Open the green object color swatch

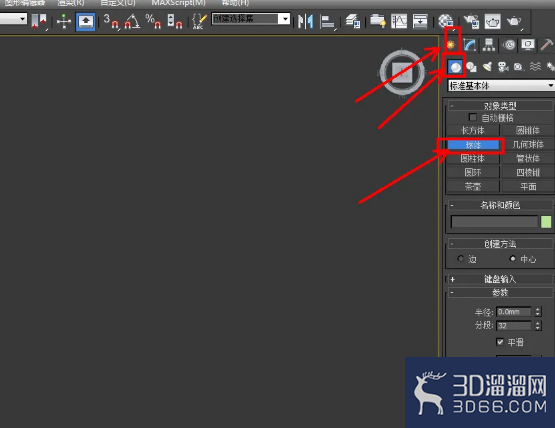[546, 222]
